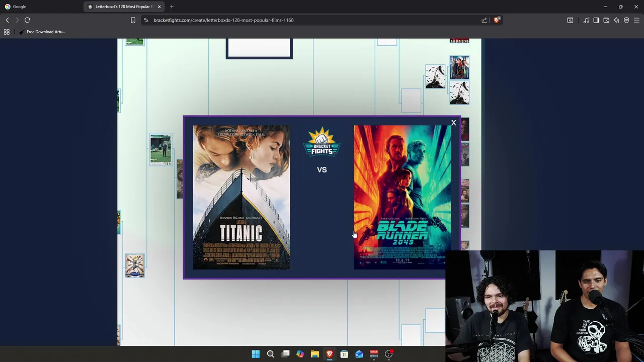Pick the Titanic poster as winner

[x=242, y=197]
